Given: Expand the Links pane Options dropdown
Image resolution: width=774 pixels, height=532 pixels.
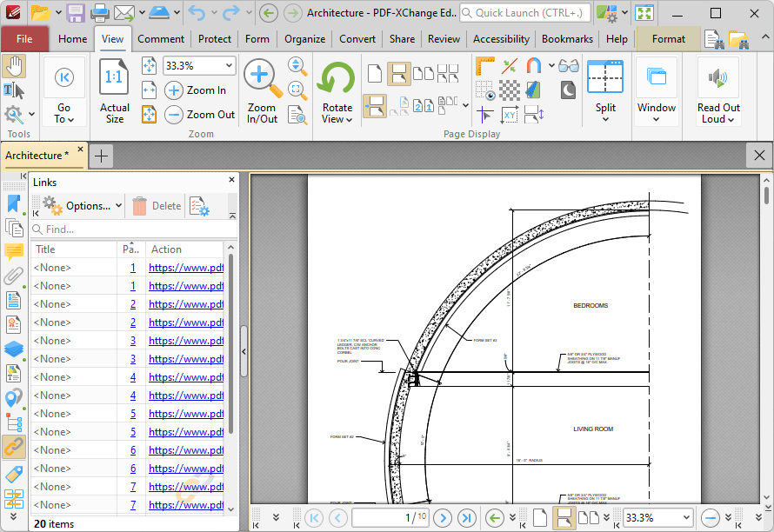Looking at the screenshot, I should click(x=118, y=206).
